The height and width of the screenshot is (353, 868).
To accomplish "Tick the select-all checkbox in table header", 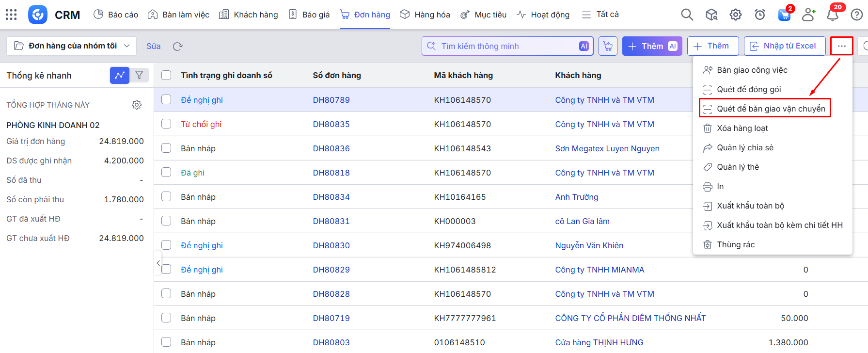I will point(166,75).
